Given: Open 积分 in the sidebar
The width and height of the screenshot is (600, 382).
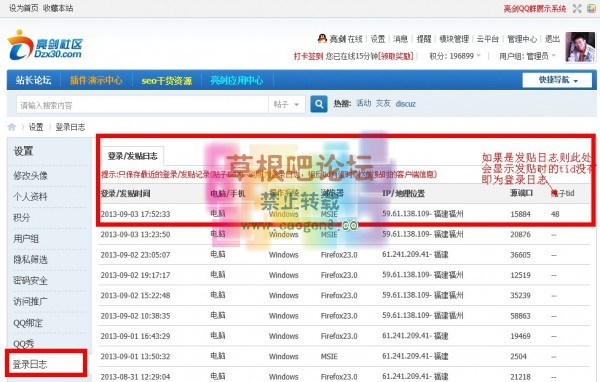Looking at the screenshot, I should 21,217.
